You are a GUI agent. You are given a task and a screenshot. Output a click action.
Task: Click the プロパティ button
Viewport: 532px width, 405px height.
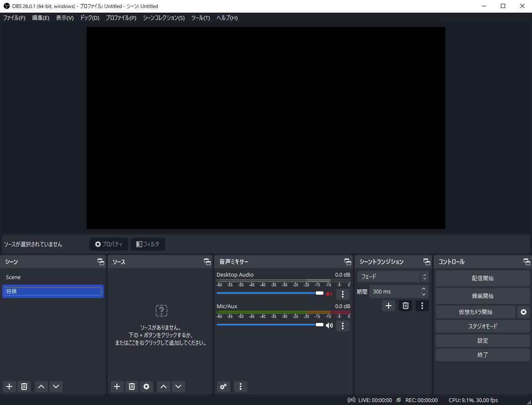(x=109, y=244)
